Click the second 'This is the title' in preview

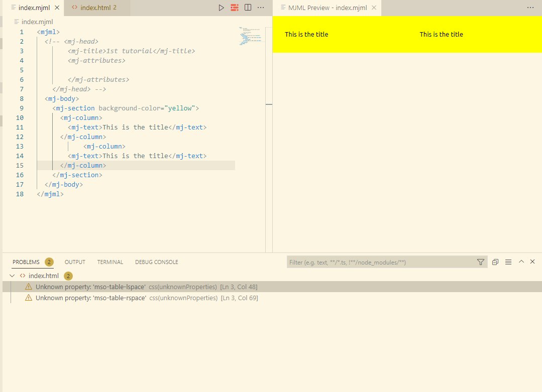(442, 34)
